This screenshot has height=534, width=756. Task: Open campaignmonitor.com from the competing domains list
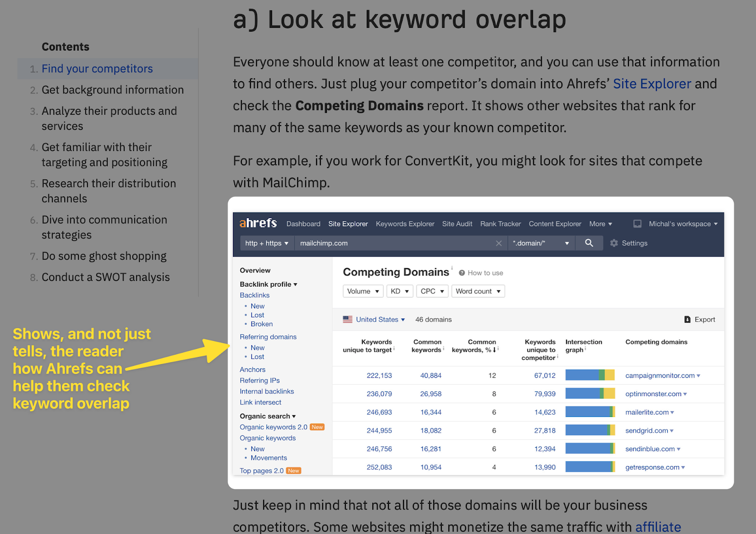click(x=660, y=375)
